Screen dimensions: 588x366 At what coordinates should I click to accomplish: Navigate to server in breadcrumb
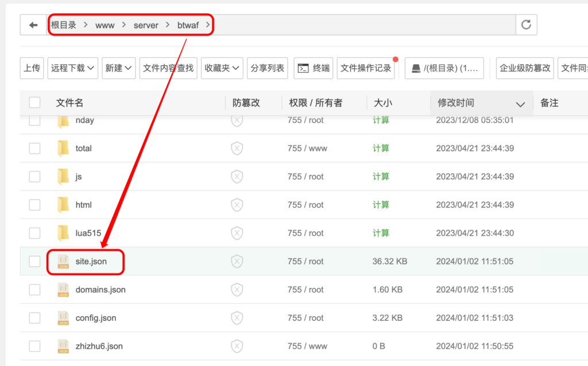(x=146, y=25)
